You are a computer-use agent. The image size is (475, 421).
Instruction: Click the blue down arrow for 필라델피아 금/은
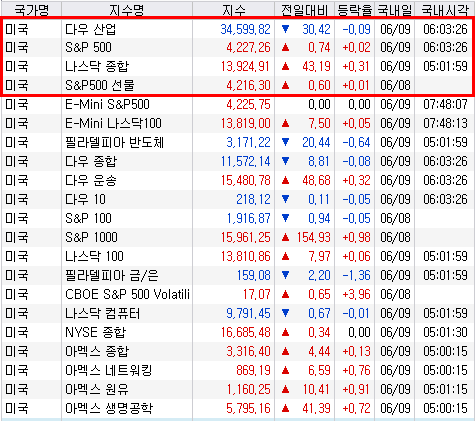point(285,275)
